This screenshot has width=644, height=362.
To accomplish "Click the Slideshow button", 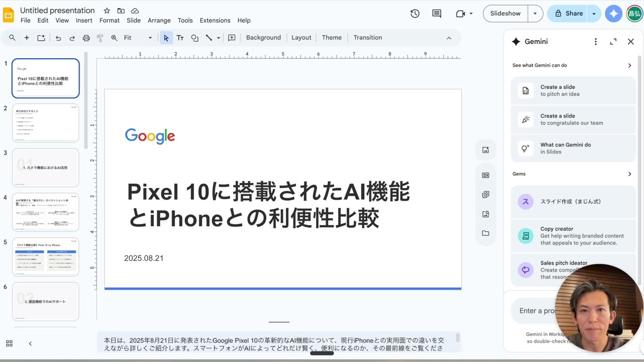I will 506,14.
